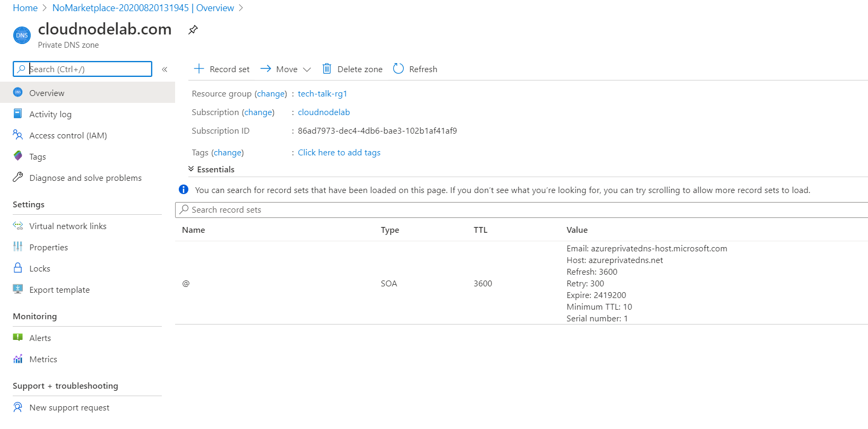Click the Record set button label

tap(230, 69)
